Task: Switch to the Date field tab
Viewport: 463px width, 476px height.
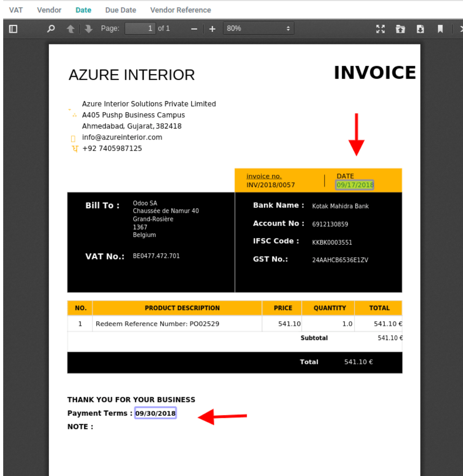Action: (x=83, y=10)
